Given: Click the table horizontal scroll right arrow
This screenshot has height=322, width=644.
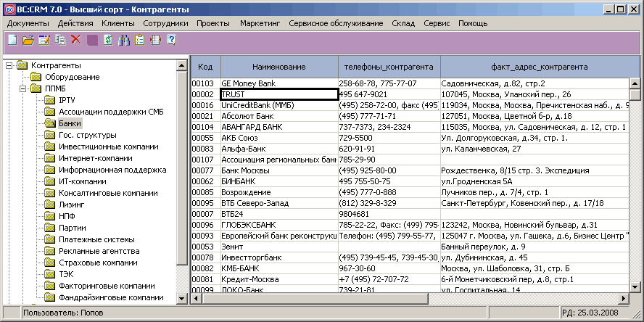Looking at the screenshot, I should pyautogui.click(x=624, y=298).
